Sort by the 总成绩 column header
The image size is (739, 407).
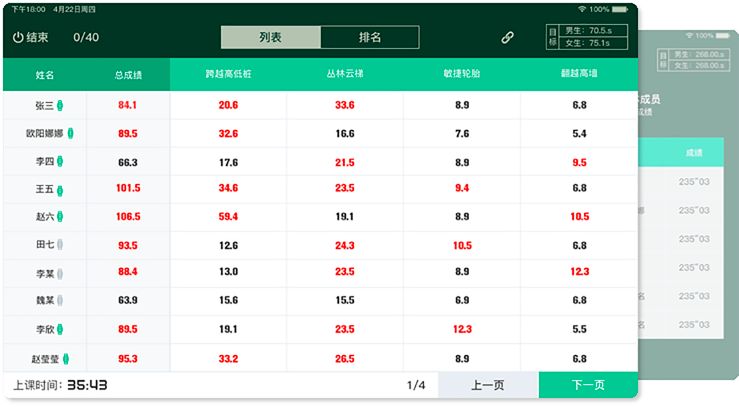coord(128,75)
